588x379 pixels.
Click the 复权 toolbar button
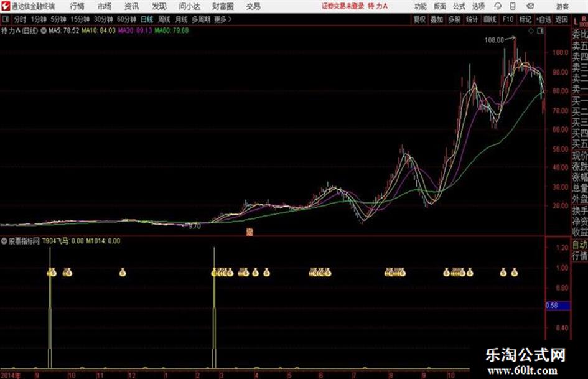419,19
